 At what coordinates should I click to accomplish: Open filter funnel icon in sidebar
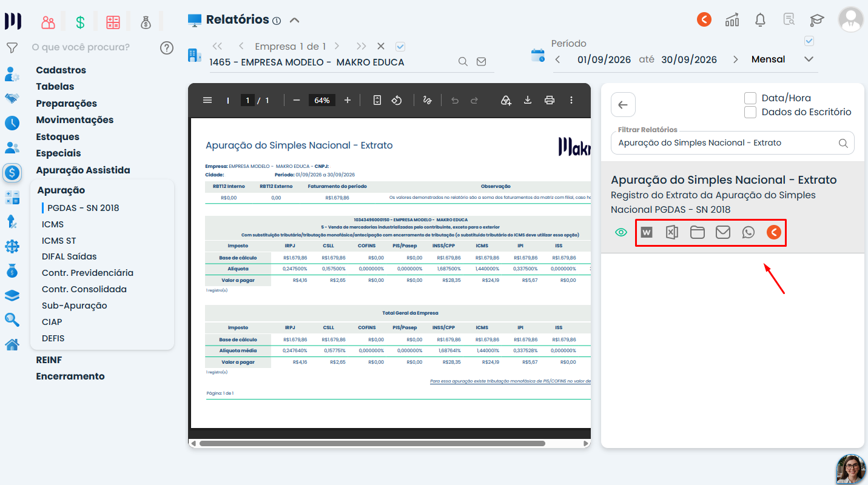(x=12, y=47)
